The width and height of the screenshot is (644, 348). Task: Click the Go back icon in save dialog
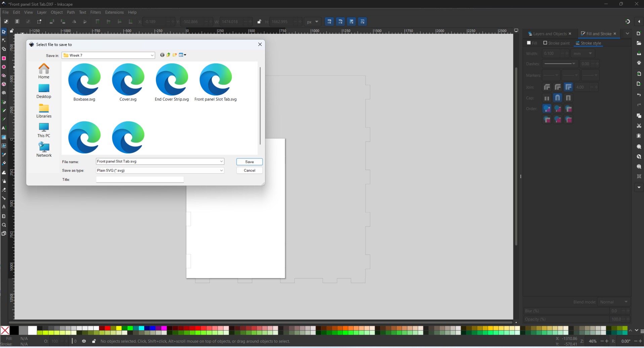tap(162, 55)
